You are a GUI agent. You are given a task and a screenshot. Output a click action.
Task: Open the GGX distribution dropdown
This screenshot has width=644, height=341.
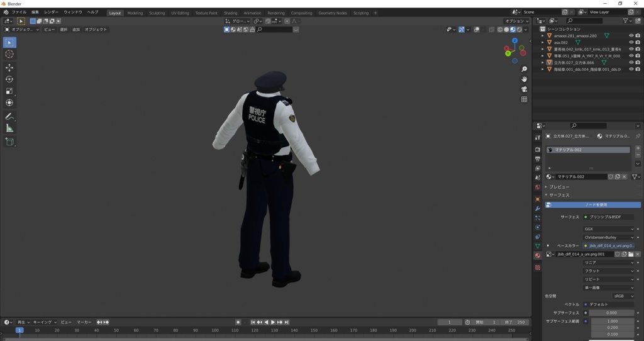coord(608,229)
